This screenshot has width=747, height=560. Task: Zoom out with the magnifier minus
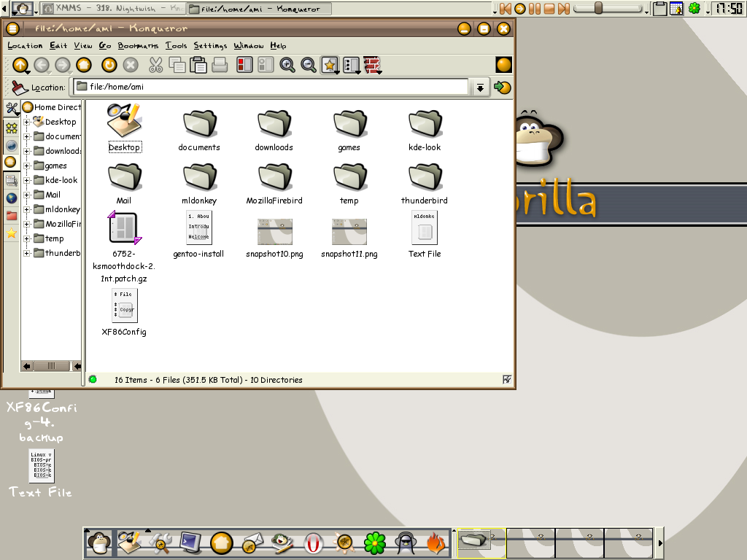click(309, 65)
